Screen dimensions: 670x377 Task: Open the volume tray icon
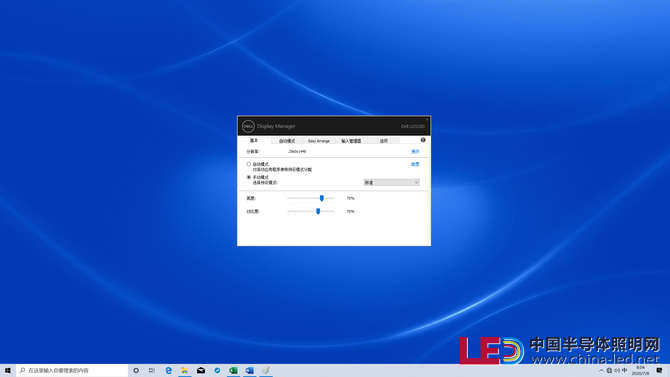tap(617, 371)
